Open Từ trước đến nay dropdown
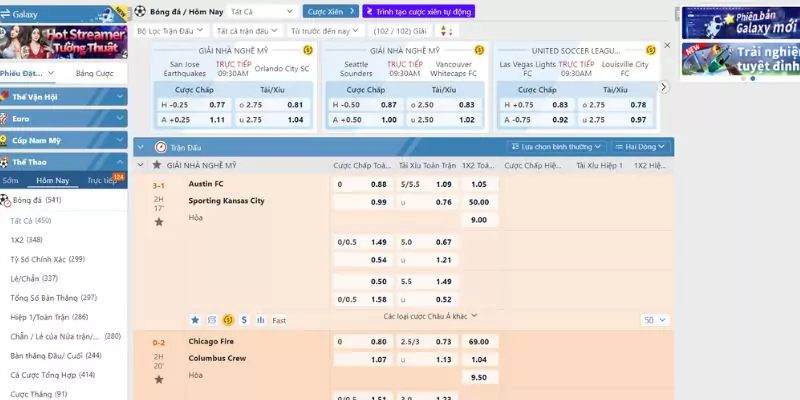 (326, 31)
